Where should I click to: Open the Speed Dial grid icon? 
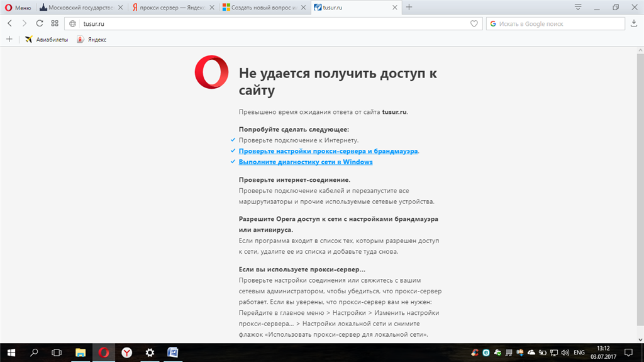click(x=55, y=23)
